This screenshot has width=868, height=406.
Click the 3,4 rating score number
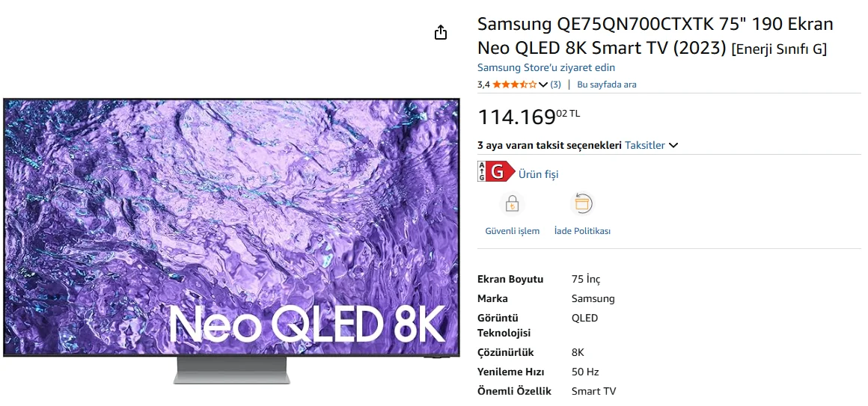pos(483,84)
